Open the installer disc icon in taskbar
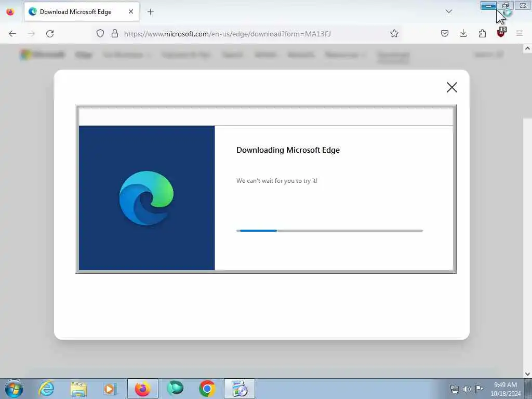Screen dimensions: 532x399 tap(239, 389)
